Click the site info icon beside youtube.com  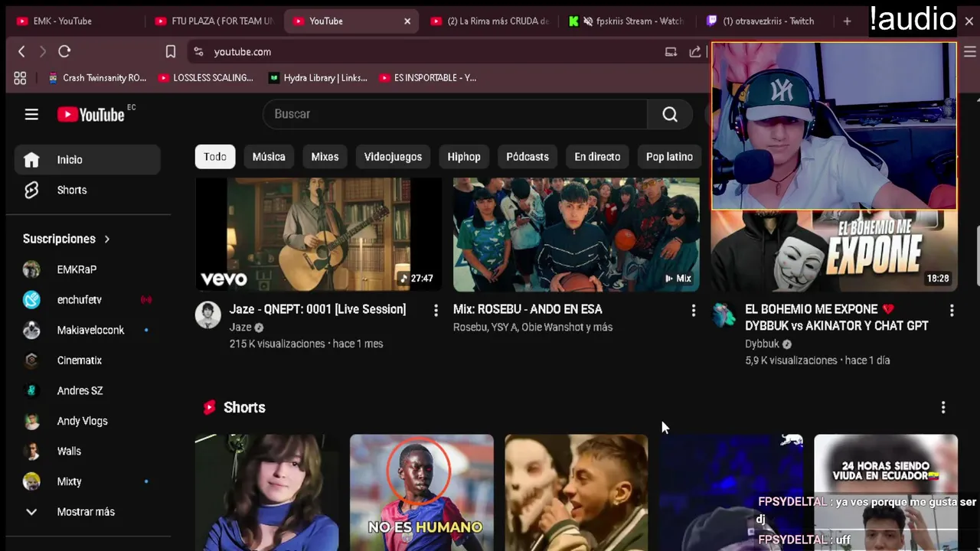[x=198, y=51]
